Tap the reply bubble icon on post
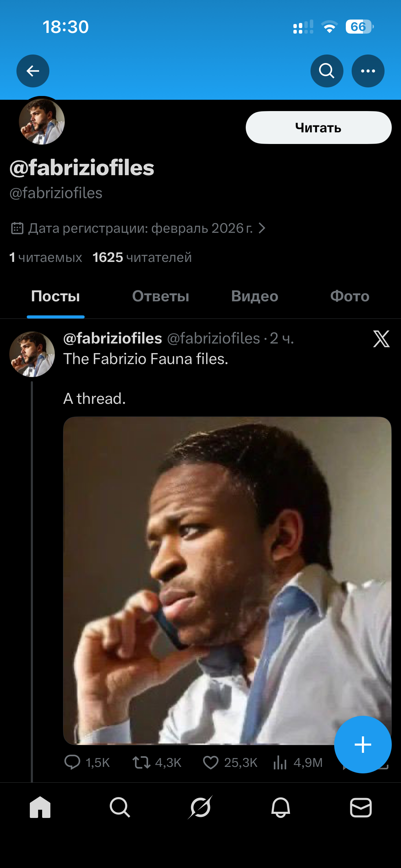This screenshot has width=401, height=868. click(72, 762)
